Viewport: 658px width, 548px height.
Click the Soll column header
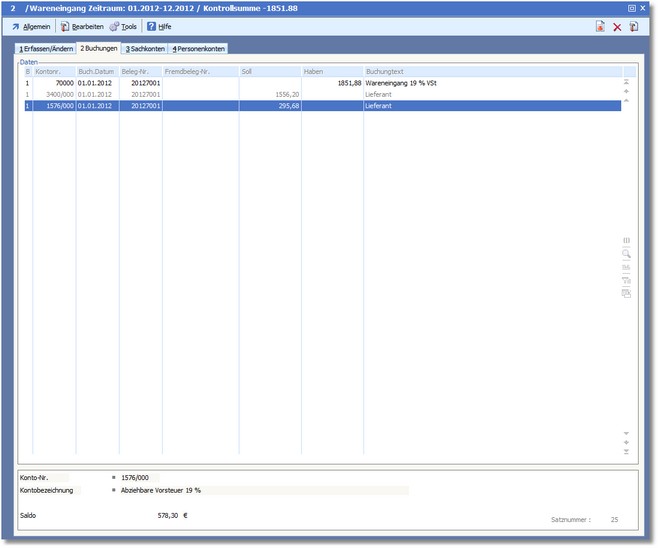[x=270, y=72]
